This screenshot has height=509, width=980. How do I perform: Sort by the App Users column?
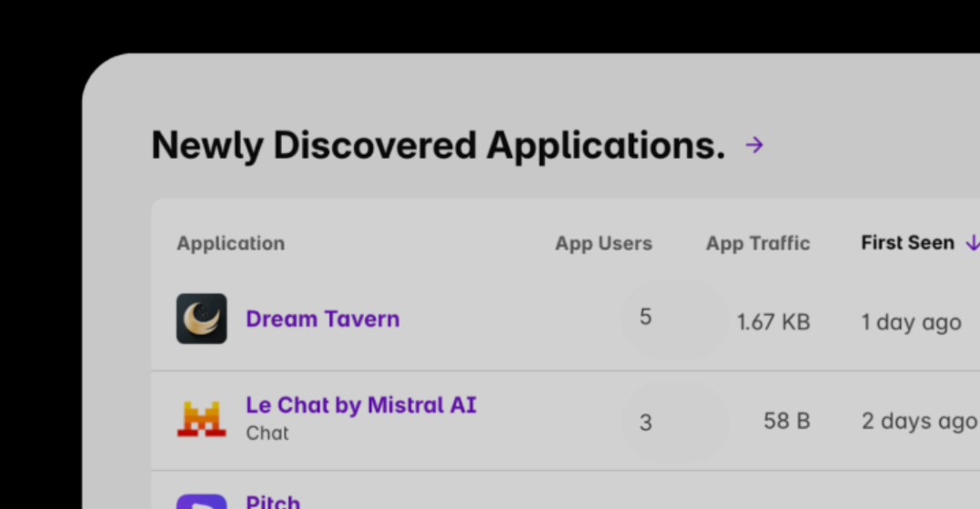coord(604,243)
